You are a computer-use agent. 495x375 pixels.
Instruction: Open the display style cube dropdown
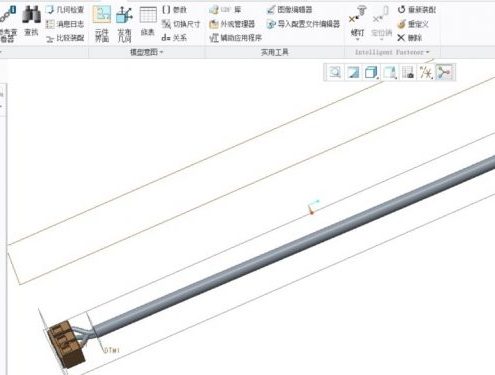pyautogui.click(x=371, y=72)
